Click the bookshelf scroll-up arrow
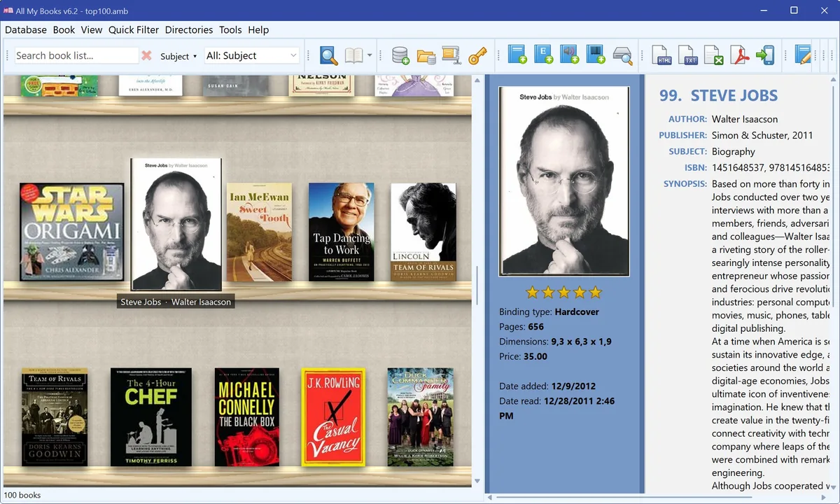This screenshot has height=504, width=840. (x=477, y=79)
